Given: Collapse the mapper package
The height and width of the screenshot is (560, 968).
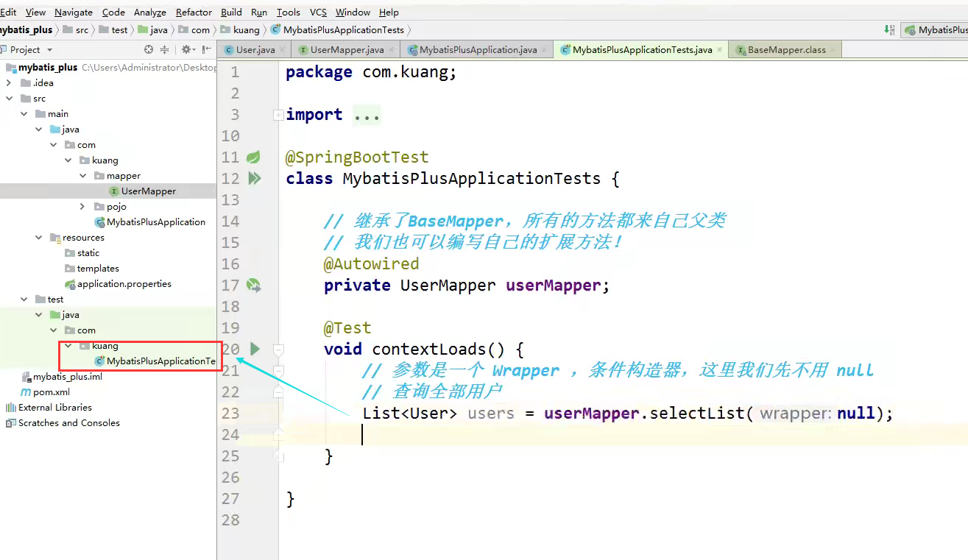Looking at the screenshot, I should tap(83, 176).
